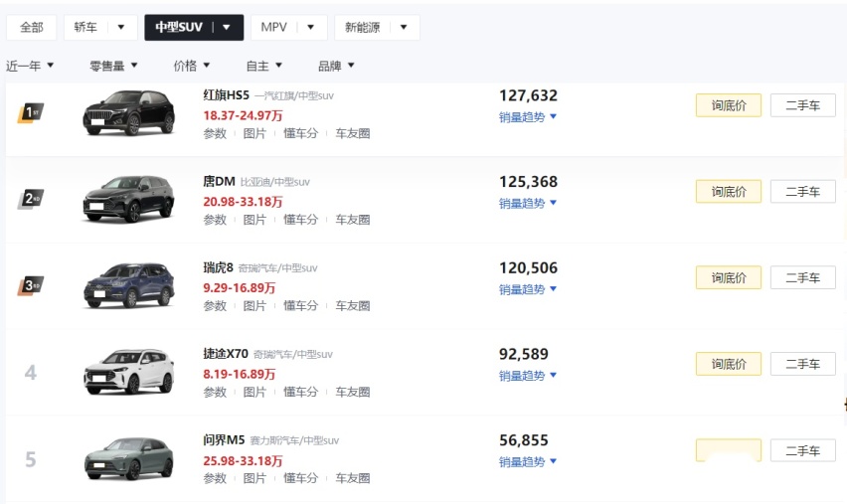Open the MPV dropdown arrow
This screenshot has height=504, width=847.
[x=310, y=27]
